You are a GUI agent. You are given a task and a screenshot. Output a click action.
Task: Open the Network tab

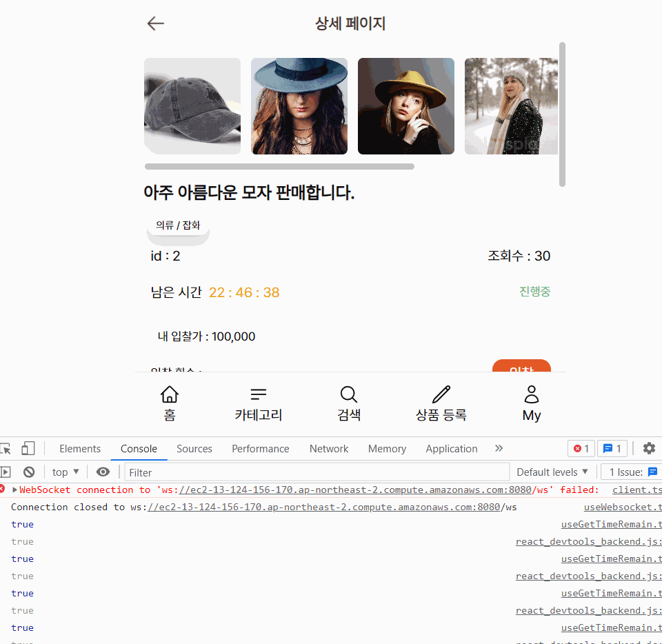329,449
